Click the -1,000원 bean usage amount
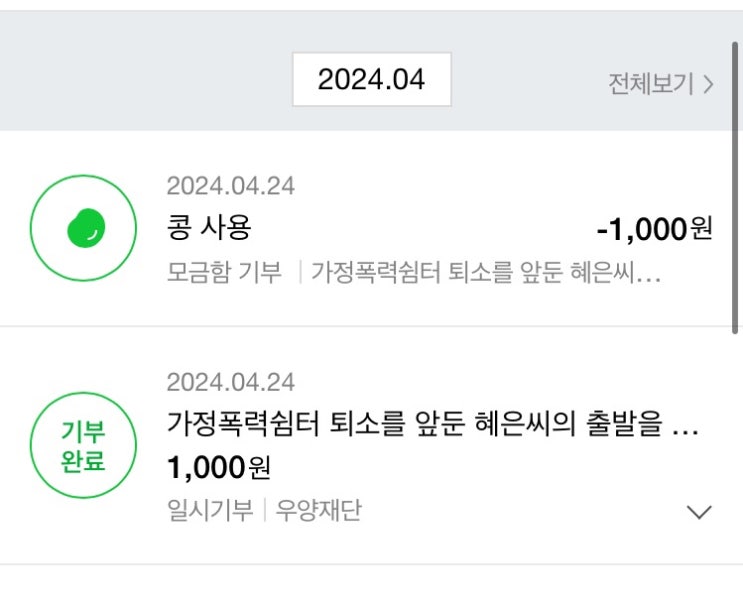 (x=654, y=229)
